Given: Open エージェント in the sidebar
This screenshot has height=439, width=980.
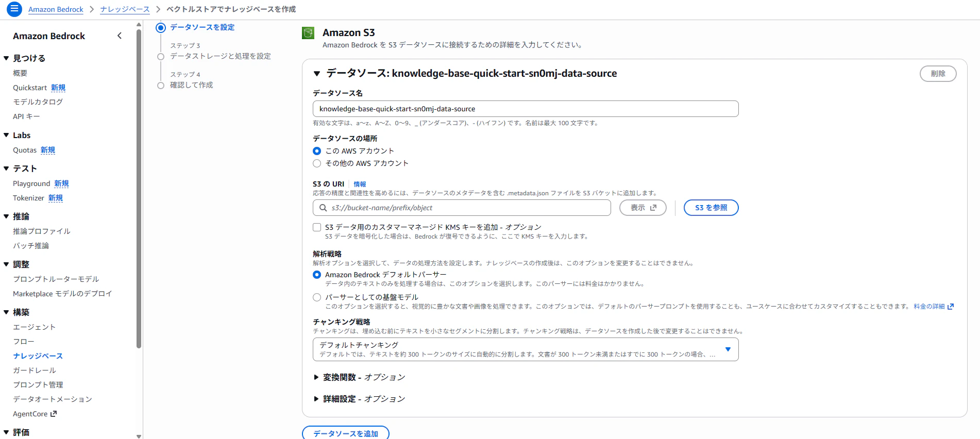Looking at the screenshot, I should [34, 327].
